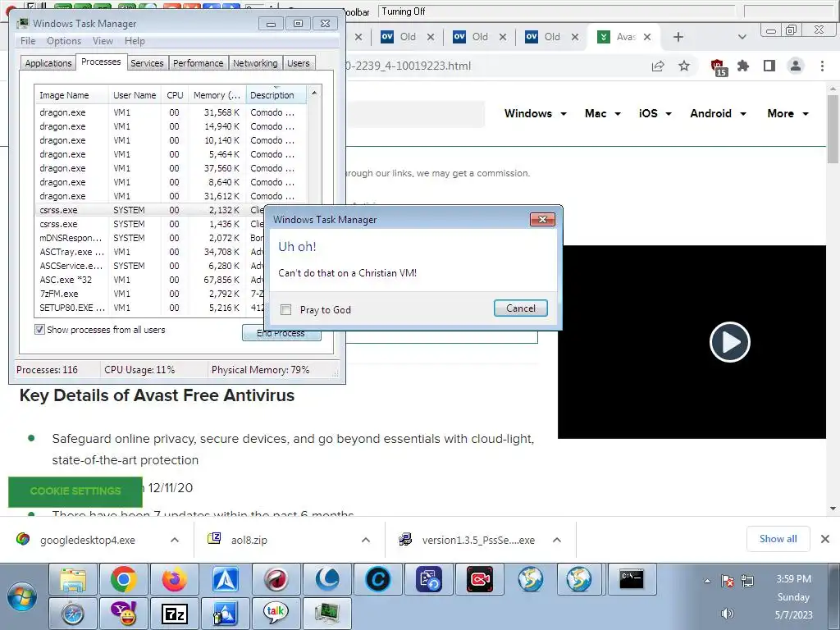Open a new Chrome tab with plus

(678, 37)
